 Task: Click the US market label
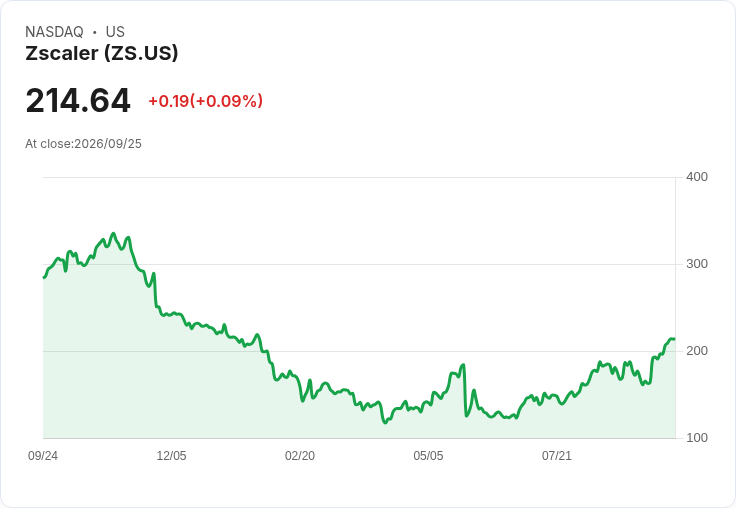tap(115, 32)
